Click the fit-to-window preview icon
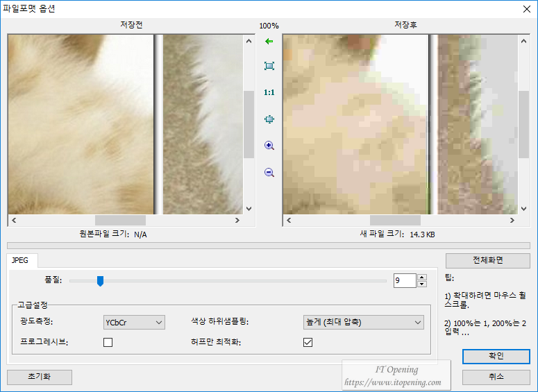The height and width of the screenshot is (392, 538). pos(269,66)
